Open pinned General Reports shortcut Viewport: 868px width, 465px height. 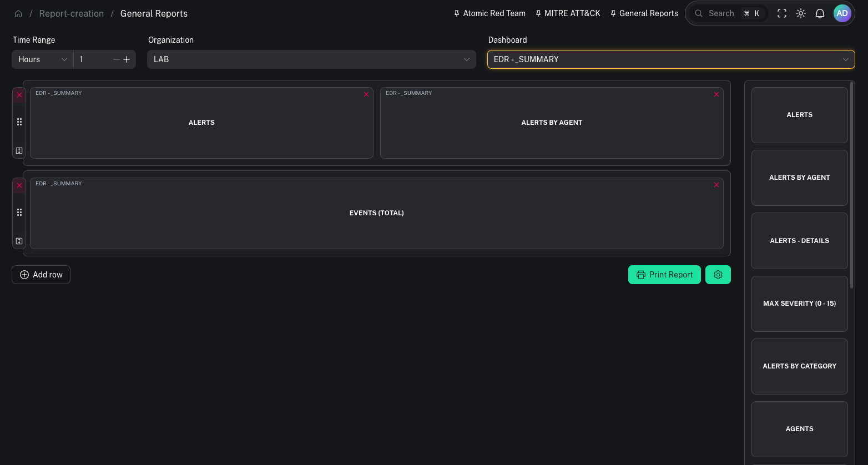click(644, 13)
